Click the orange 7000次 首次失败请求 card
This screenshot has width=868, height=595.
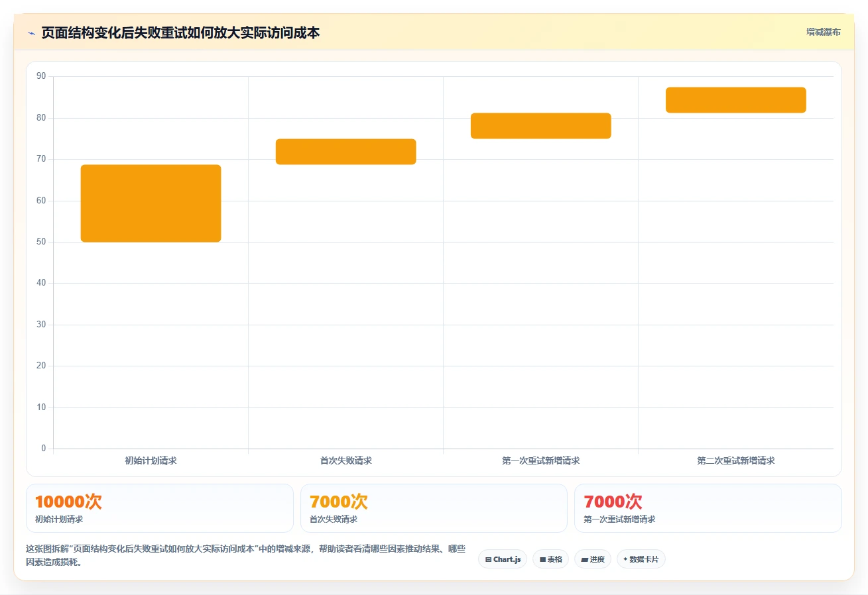[x=434, y=508]
